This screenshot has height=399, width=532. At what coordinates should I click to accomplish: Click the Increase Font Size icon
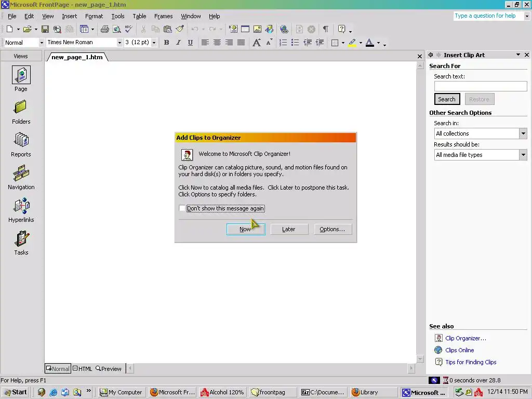coord(257,43)
